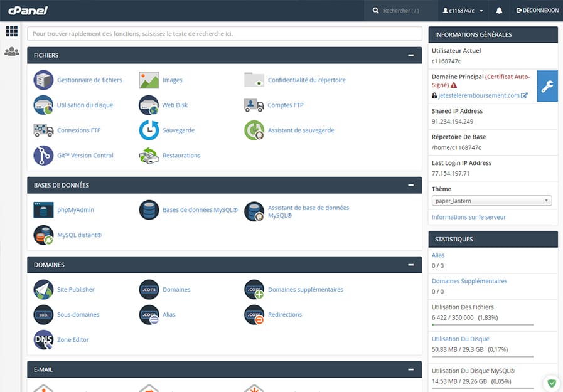This screenshot has width=563, height=392.
Task: Click the Restaurations icon
Action: (149, 156)
